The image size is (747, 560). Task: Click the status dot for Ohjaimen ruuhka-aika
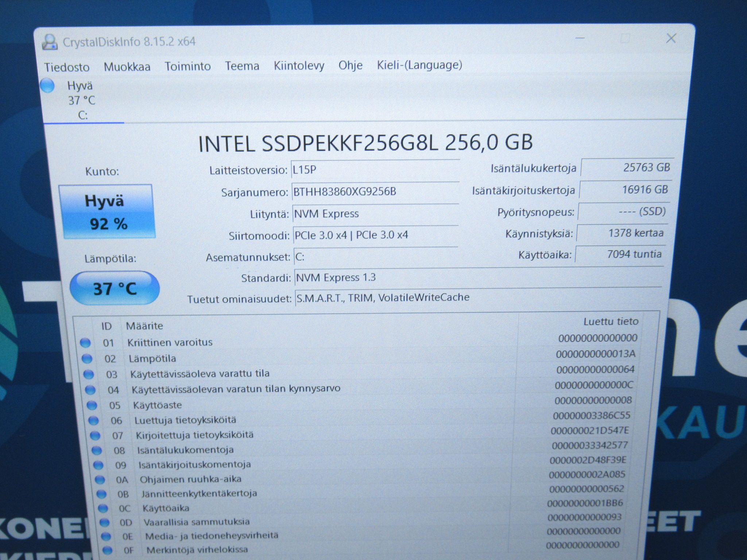[x=100, y=479]
